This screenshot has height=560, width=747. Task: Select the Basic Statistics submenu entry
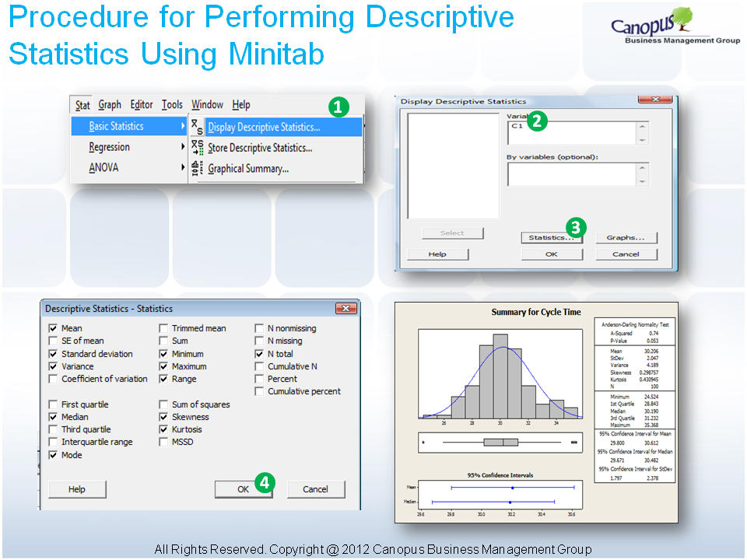pyautogui.click(x=128, y=126)
